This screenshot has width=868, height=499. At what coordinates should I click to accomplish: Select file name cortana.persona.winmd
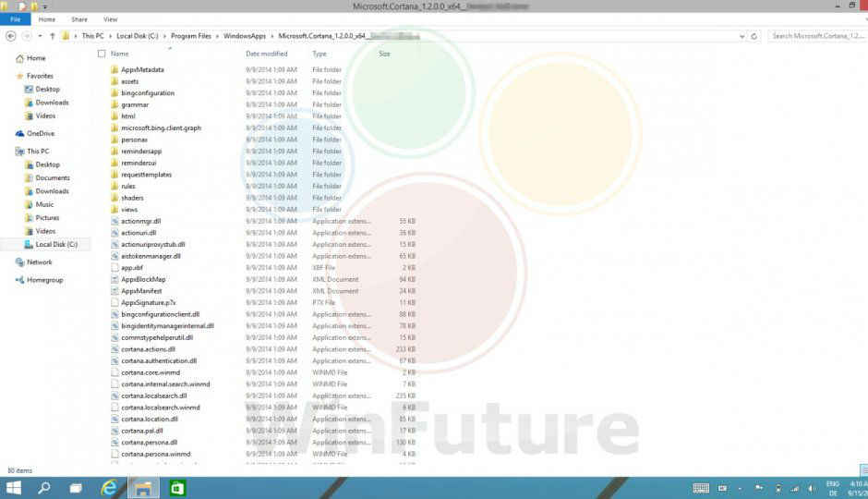click(156, 454)
